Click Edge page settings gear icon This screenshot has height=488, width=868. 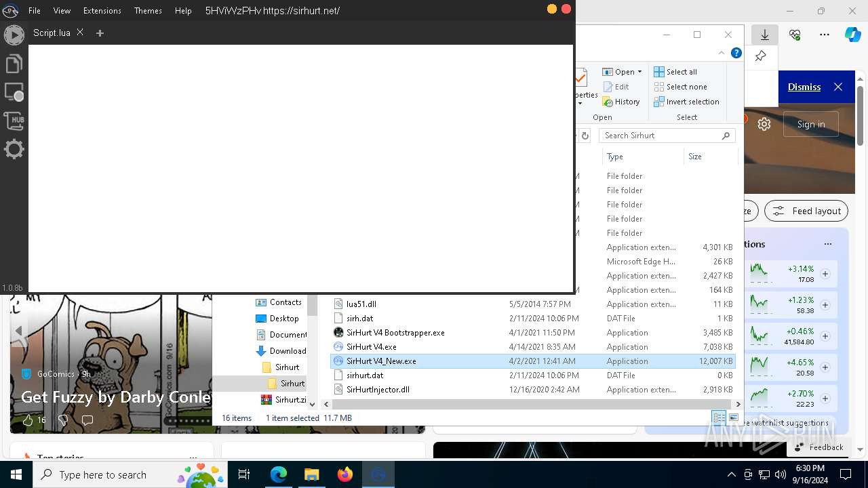click(764, 124)
